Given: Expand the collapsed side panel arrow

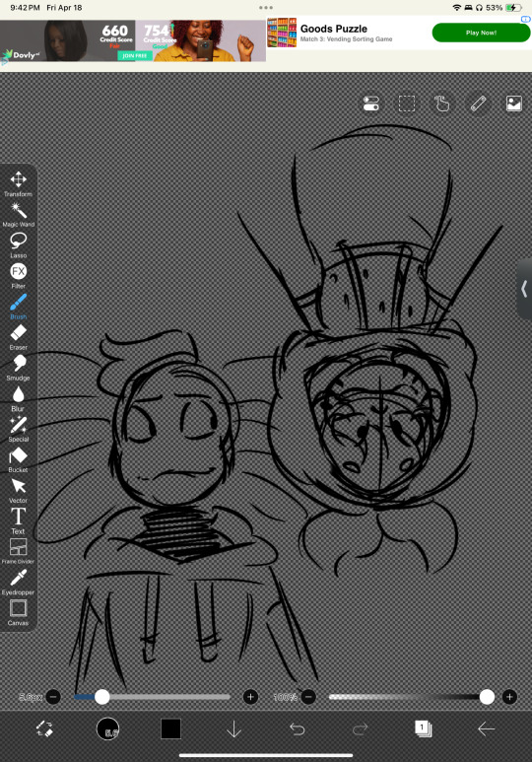Looking at the screenshot, I should tap(524, 289).
